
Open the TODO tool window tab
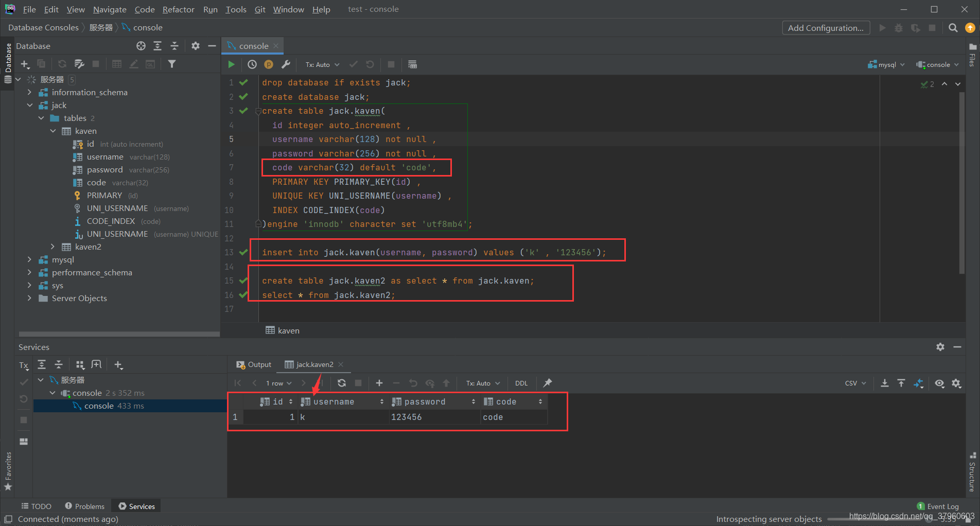(36, 506)
